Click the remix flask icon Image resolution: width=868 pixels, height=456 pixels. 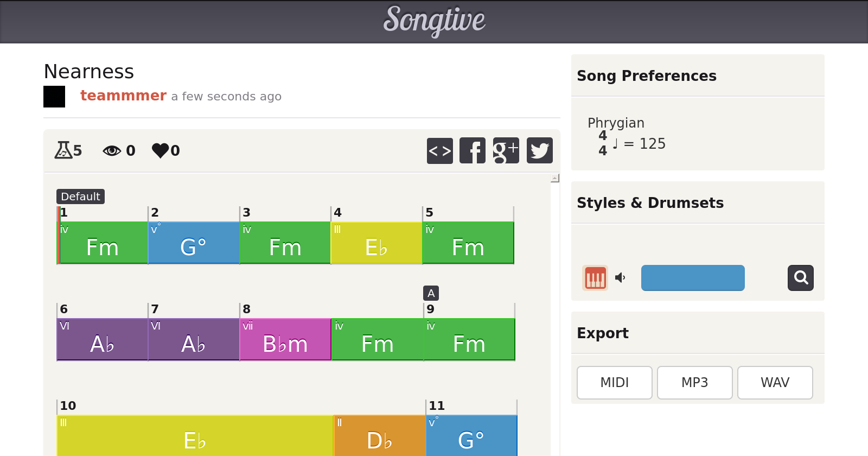coord(63,150)
